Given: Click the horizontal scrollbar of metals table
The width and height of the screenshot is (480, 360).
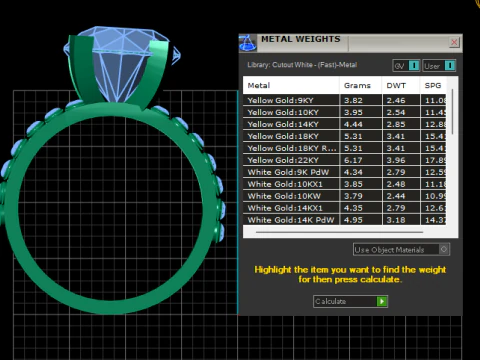Looking at the screenshot, I should [x=339, y=232].
